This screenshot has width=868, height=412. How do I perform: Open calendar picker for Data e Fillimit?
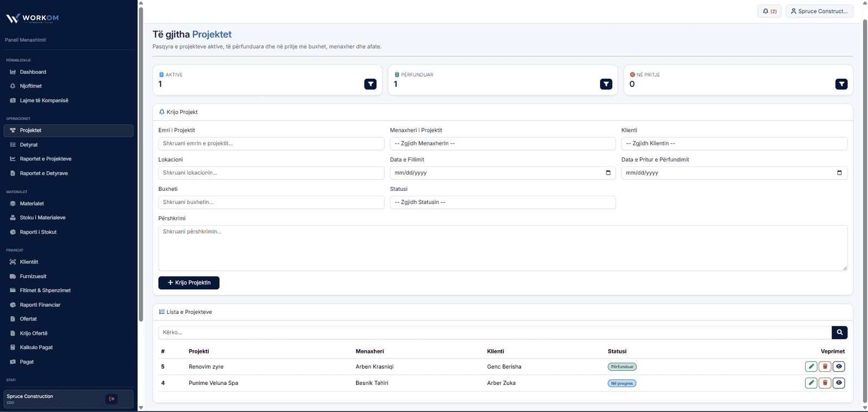click(x=608, y=173)
